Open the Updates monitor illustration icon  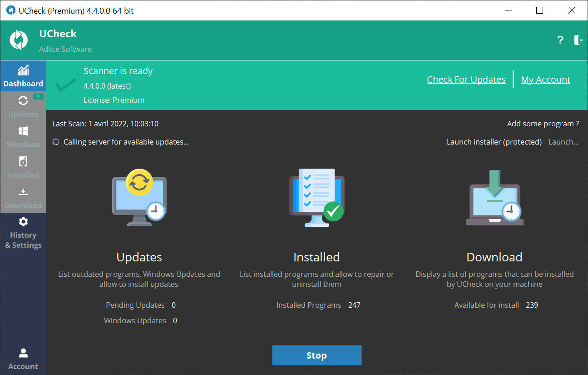point(139,198)
